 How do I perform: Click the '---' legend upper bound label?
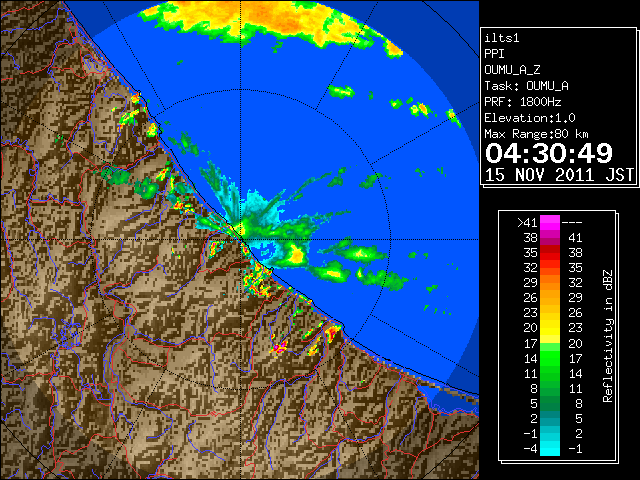point(572,223)
